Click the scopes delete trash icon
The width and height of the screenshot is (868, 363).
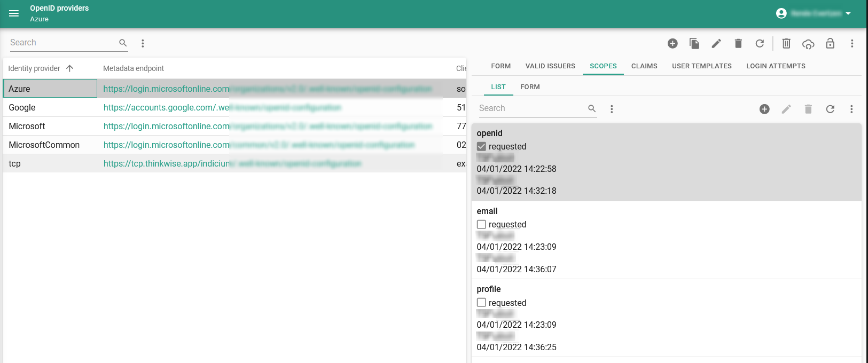click(x=808, y=109)
